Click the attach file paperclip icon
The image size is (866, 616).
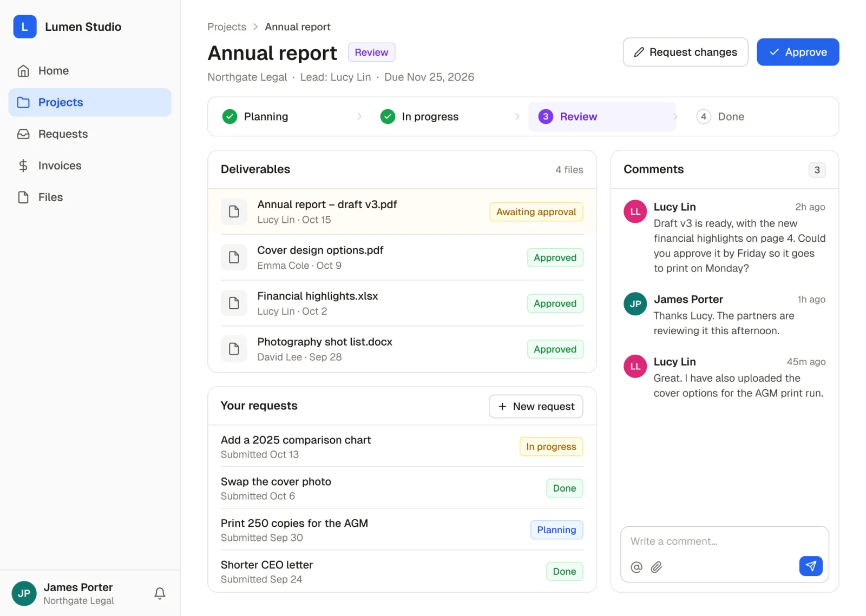tap(657, 567)
